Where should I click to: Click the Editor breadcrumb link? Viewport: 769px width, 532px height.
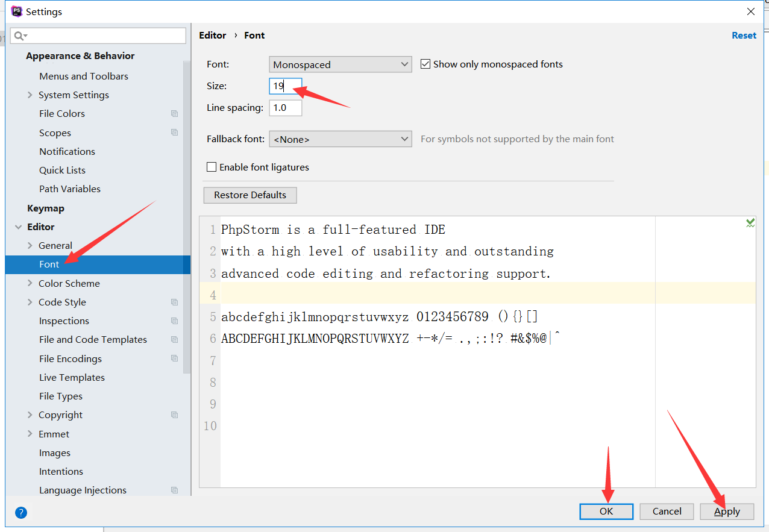coord(213,36)
